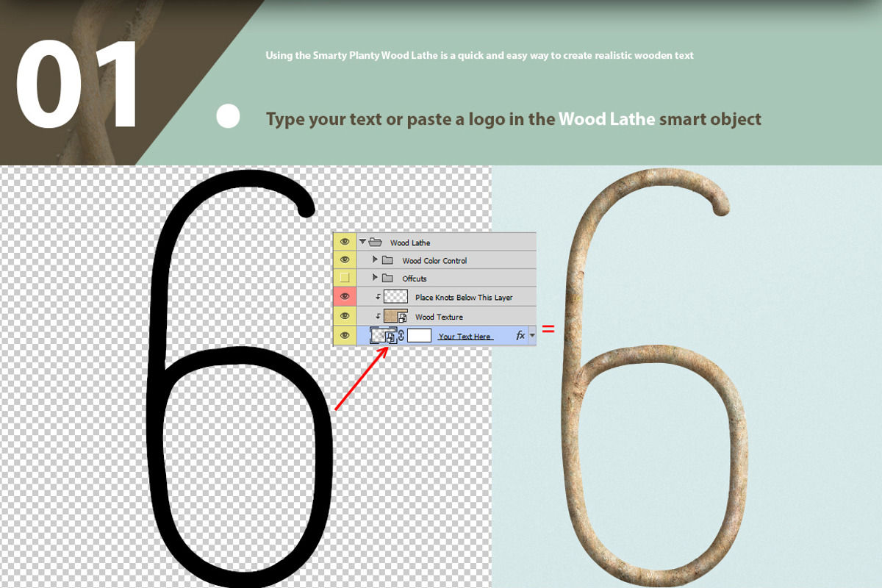882x588 pixels.
Task: Click the Offcuts folder icon
Action: coord(387,278)
